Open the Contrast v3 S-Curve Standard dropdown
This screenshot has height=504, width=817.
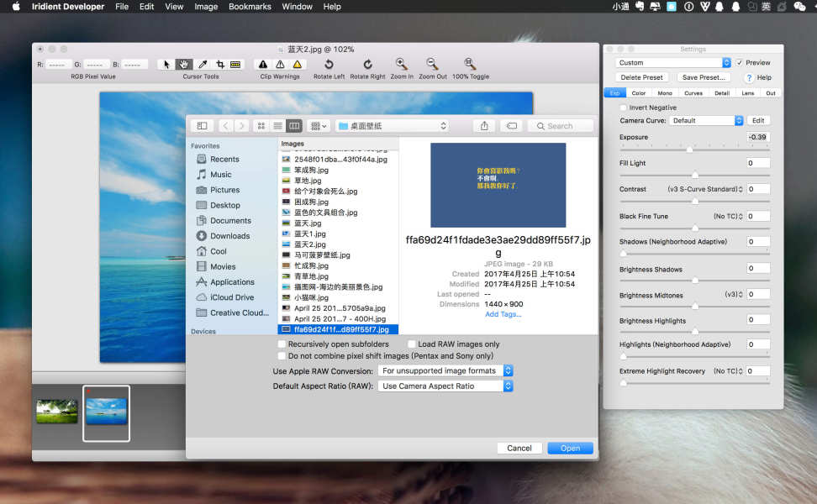pyautogui.click(x=705, y=189)
